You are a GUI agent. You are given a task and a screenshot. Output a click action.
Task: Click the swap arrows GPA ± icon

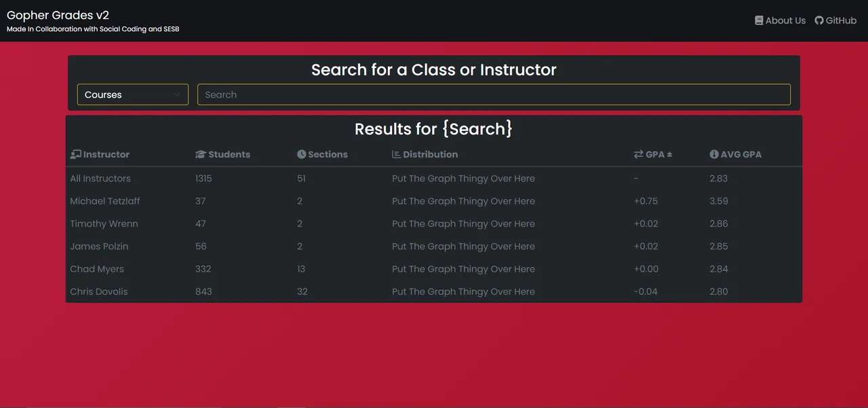638,154
